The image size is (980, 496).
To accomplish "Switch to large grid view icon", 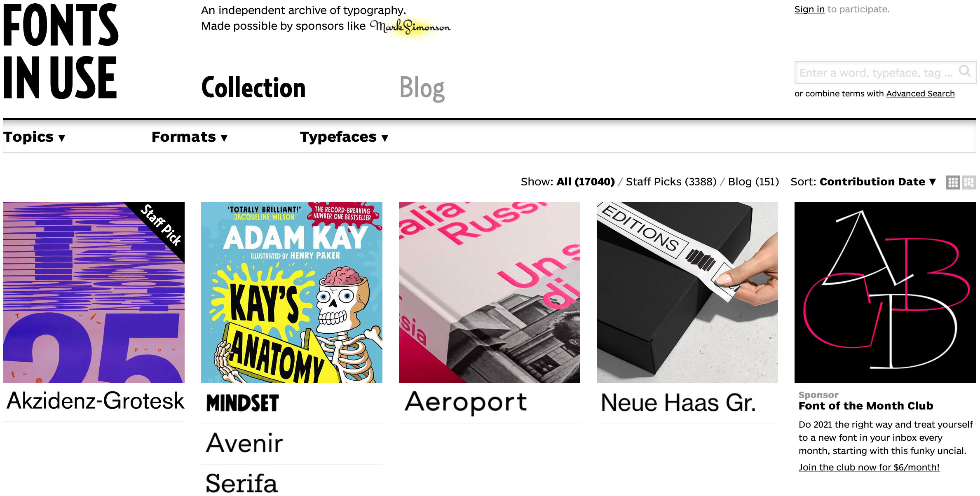I will click(969, 182).
